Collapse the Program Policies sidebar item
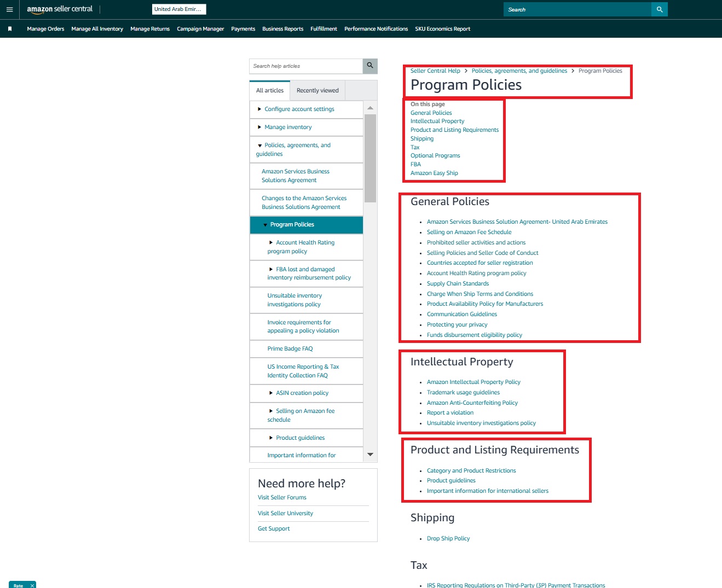722x588 pixels. pos(265,225)
